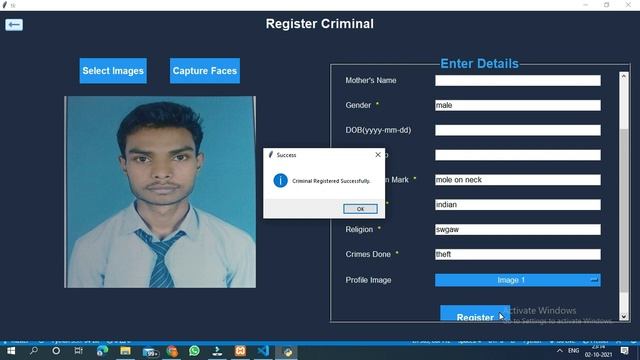
Task: Click the ENG language indicator
Action: pyautogui.click(x=573, y=351)
